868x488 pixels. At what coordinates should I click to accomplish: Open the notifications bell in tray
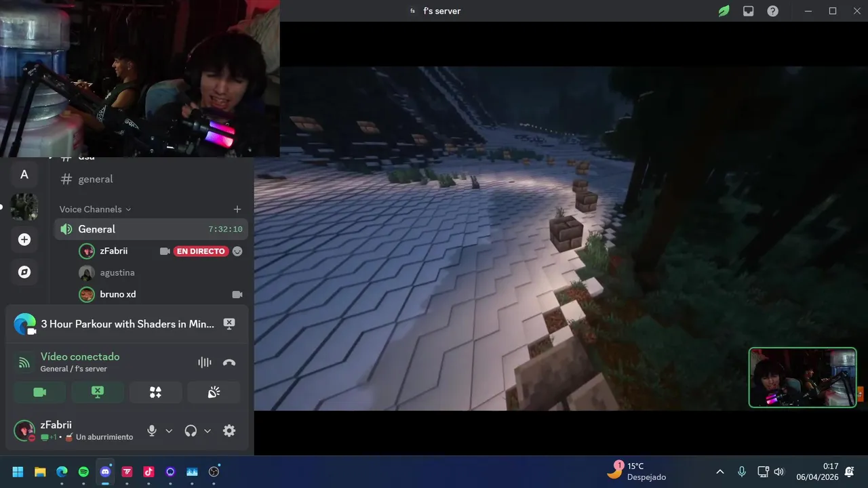click(850, 472)
